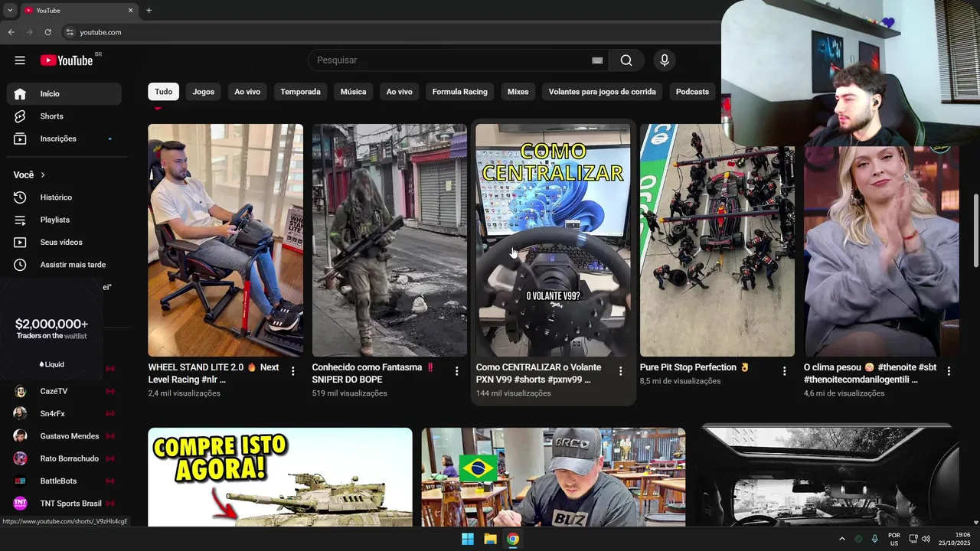Open the YouTube hamburger guide menu

20,60
